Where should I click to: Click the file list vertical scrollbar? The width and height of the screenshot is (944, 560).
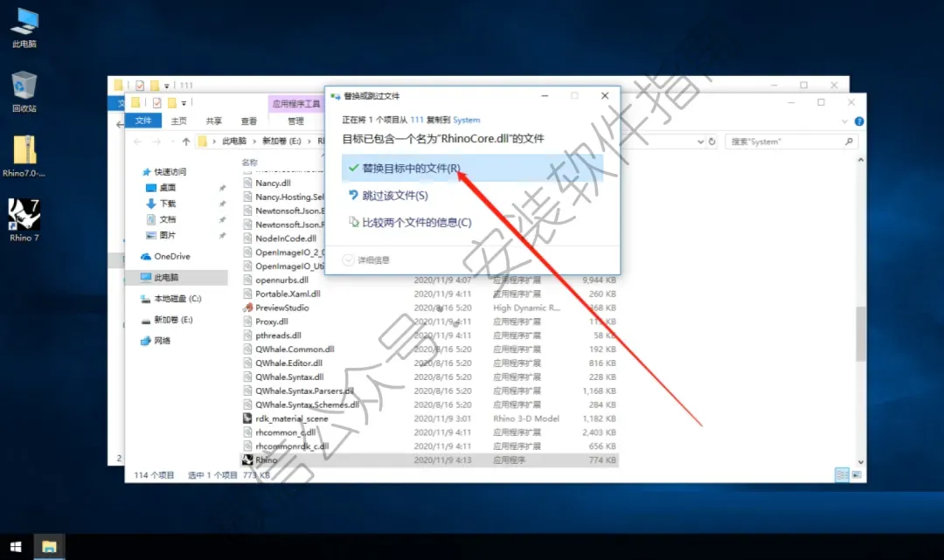[860, 334]
